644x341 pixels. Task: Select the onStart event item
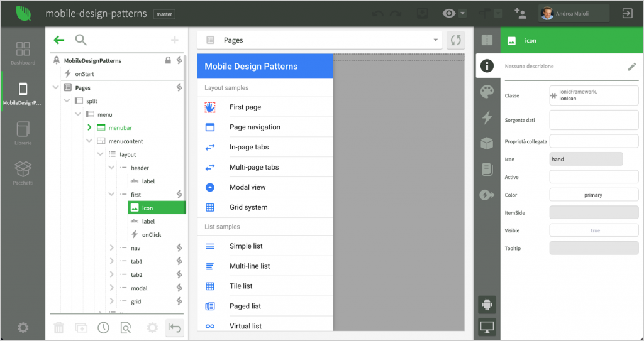click(85, 74)
